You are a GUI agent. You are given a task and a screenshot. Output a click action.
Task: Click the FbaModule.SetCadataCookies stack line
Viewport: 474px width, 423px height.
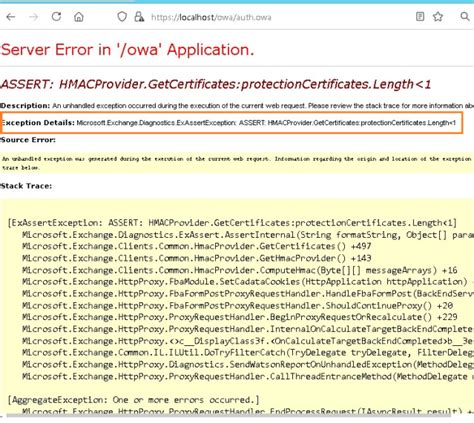pyautogui.click(x=248, y=282)
